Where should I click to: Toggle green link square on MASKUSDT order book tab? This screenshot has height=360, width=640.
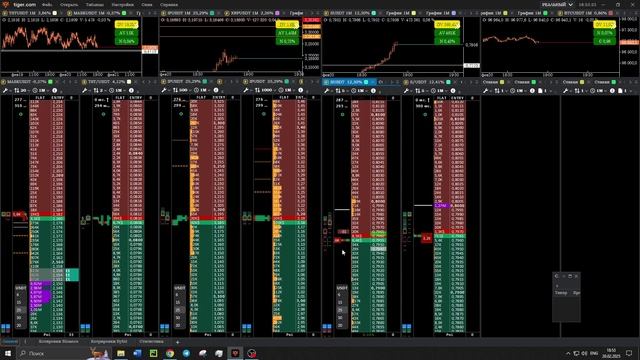(x=51, y=82)
